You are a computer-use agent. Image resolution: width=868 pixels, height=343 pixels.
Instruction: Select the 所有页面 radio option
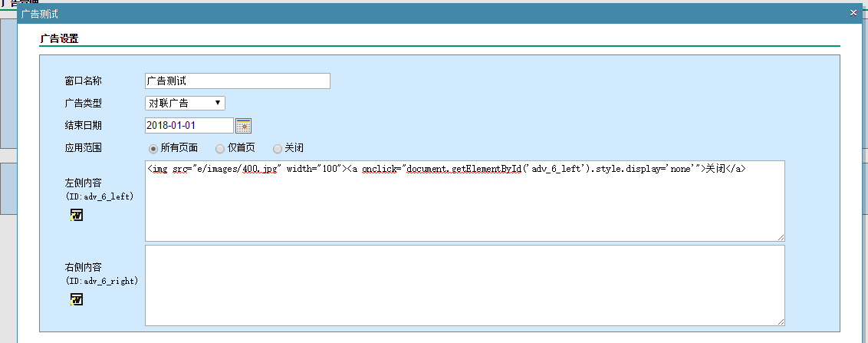click(x=153, y=148)
